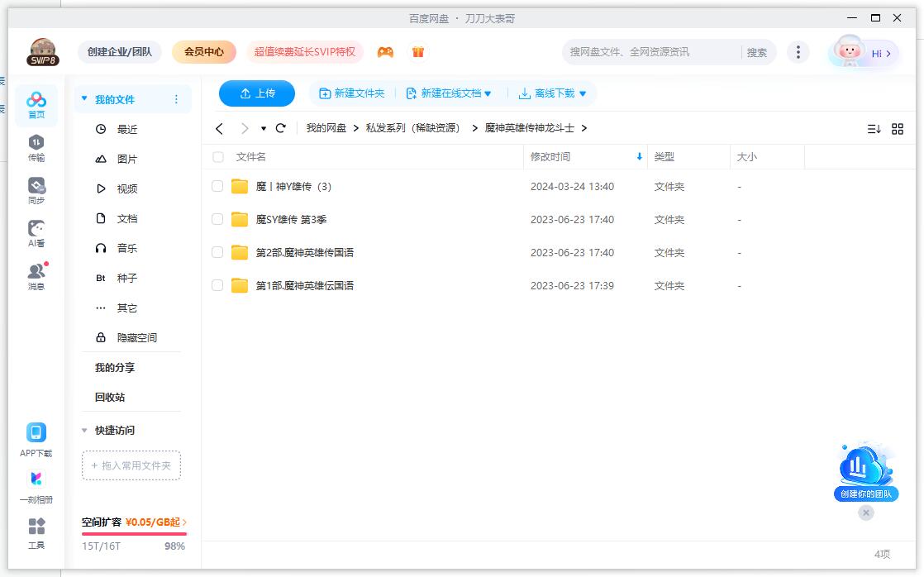Open 回收站 recycle bin
The image size is (924, 577).
(110, 398)
